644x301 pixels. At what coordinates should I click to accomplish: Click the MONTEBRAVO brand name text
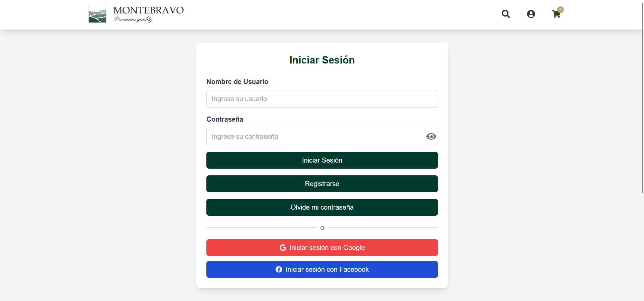(x=148, y=10)
